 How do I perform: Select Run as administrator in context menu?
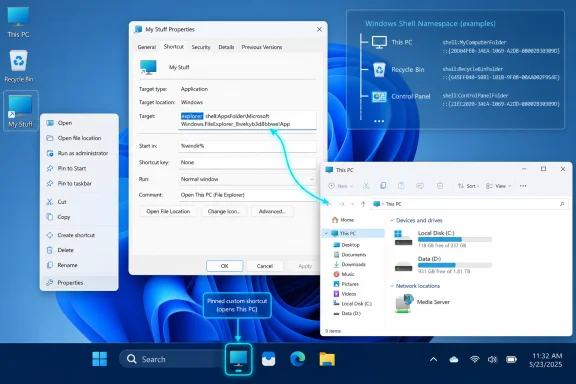coord(79,153)
